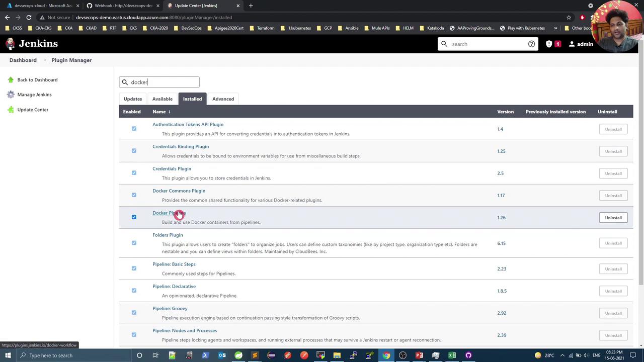Open Google Chrome from the taskbar

pyautogui.click(x=386, y=355)
